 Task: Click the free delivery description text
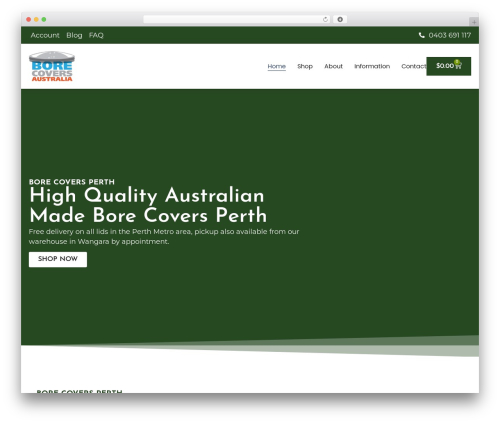164,236
